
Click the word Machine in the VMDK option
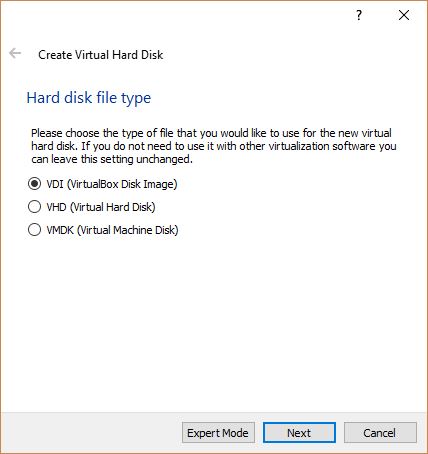pyautogui.click(x=128, y=230)
